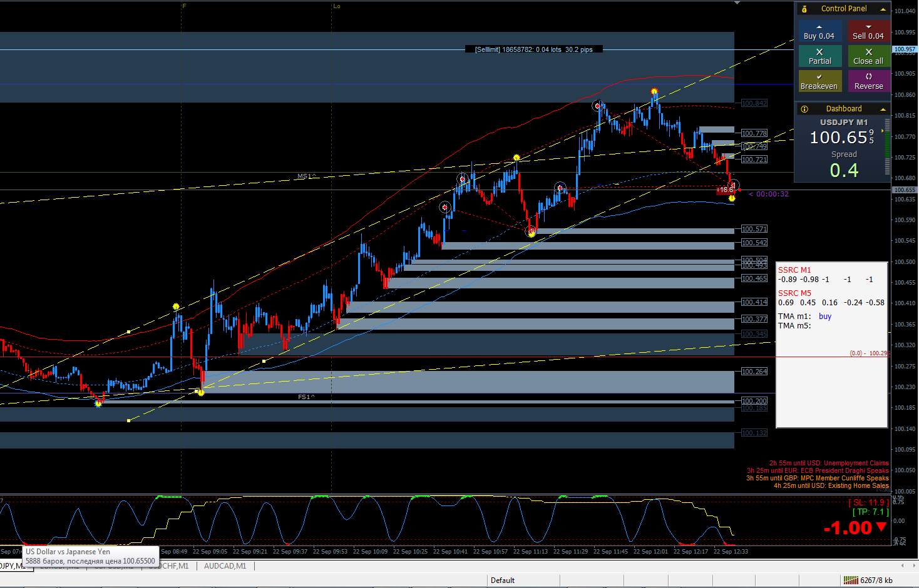Viewport: 919px width, 588px height.
Task: Click the 100.721 zone price label
Action: pyautogui.click(x=754, y=160)
